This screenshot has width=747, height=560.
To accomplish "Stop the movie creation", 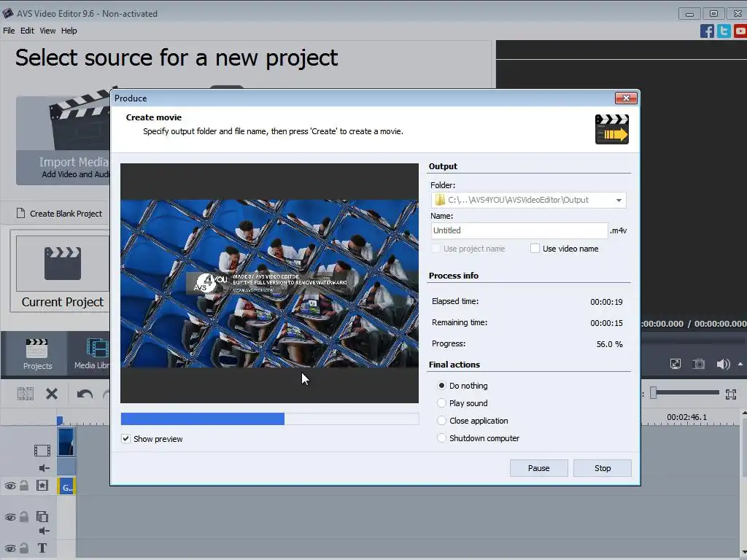I will click(x=603, y=468).
